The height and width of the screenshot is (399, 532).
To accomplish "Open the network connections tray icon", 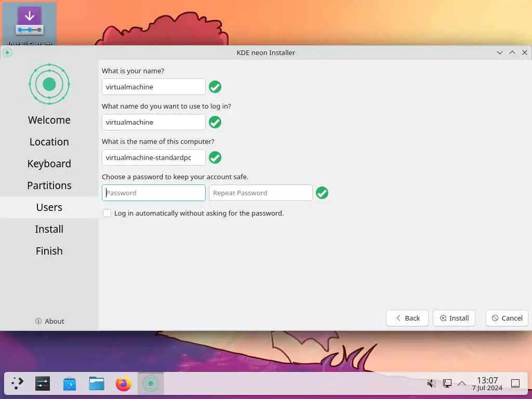I will (x=447, y=383).
